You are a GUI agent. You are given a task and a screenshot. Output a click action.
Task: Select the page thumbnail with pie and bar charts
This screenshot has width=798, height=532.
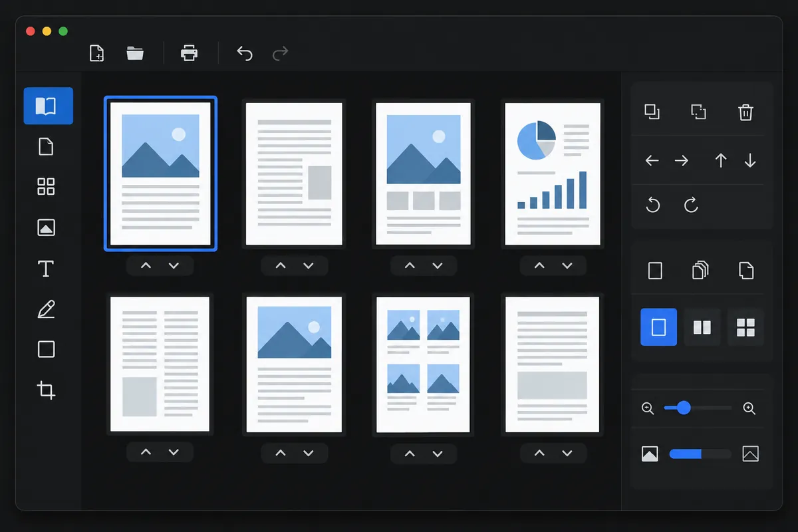tap(553, 174)
